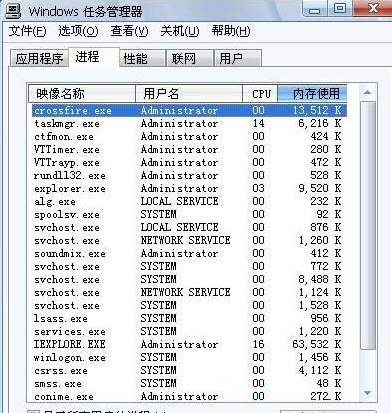This screenshot has height=413, width=392.
Task: Switch to the 性能 tab
Action: (x=142, y=58)
